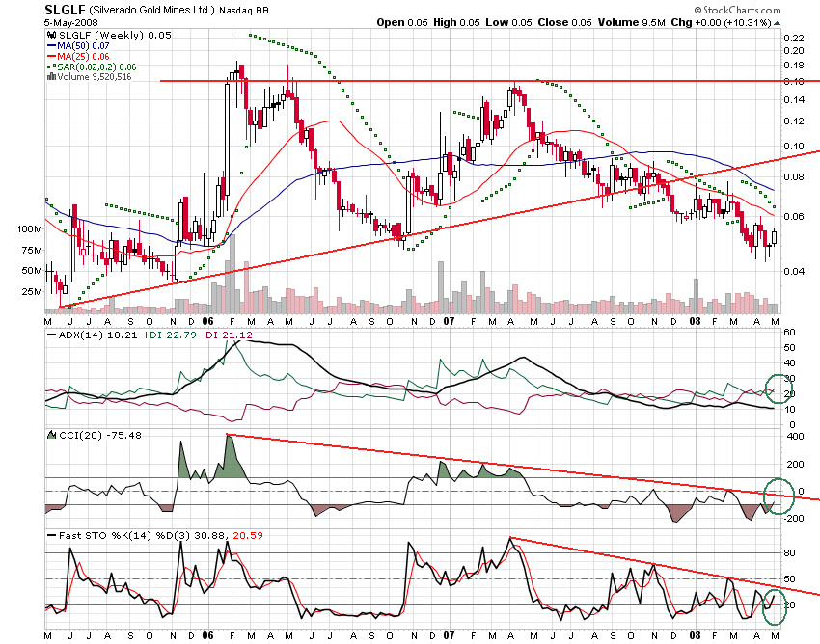This screenshot has width=820, height=644.
Task: Click the 80 label on stochastic axis
Action: (790, 553)
